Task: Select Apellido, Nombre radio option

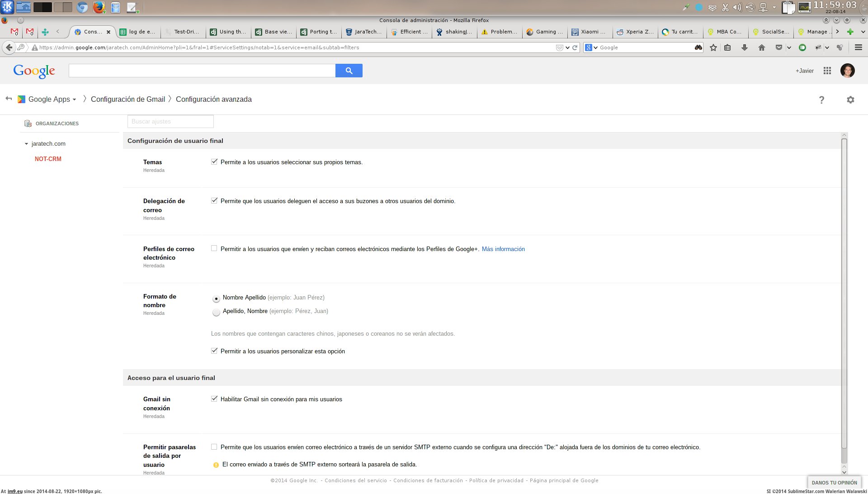Action: pos(216,312)
